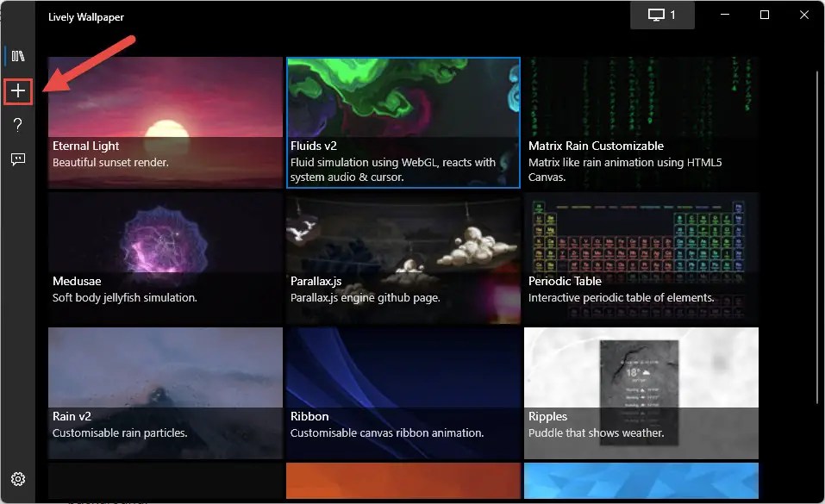Screen dimensions: 825x504
Task: Click the monitor icon in the title bar
Action: pos(654,15)
